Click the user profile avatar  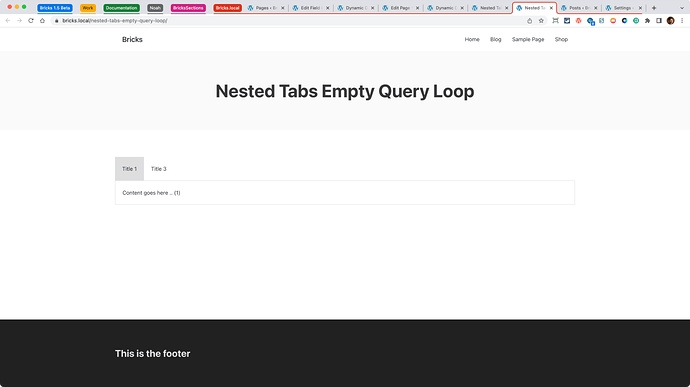pyautogui.click(x=671, y=21)
